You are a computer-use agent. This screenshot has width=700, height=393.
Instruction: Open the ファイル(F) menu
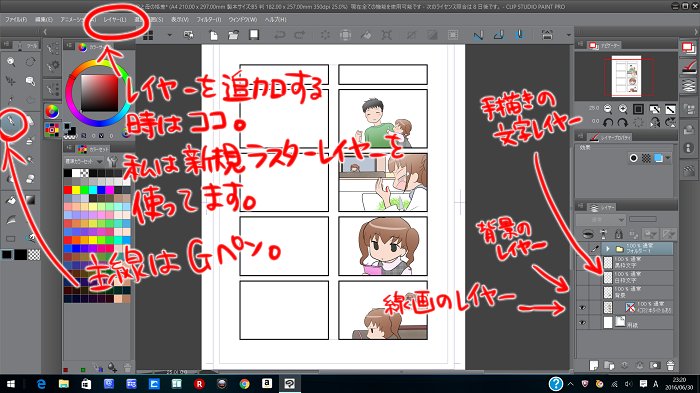tap(16, 20)
